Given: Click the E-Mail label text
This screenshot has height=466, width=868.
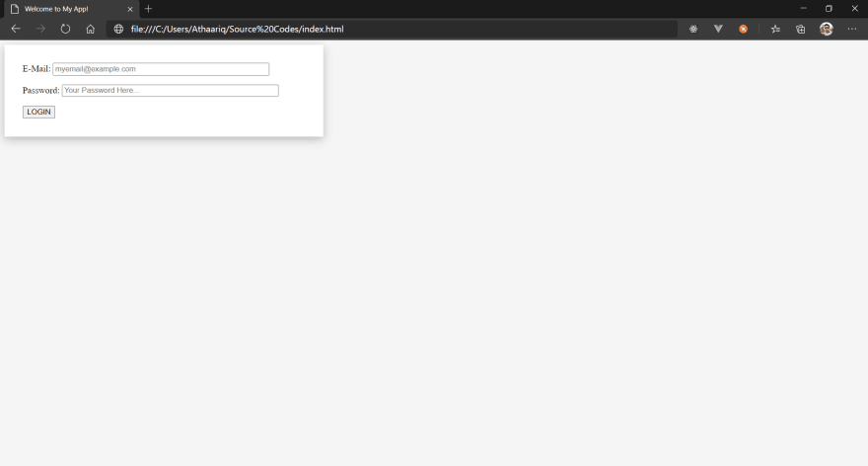Looking at the screenshot, I should (36, 69).
